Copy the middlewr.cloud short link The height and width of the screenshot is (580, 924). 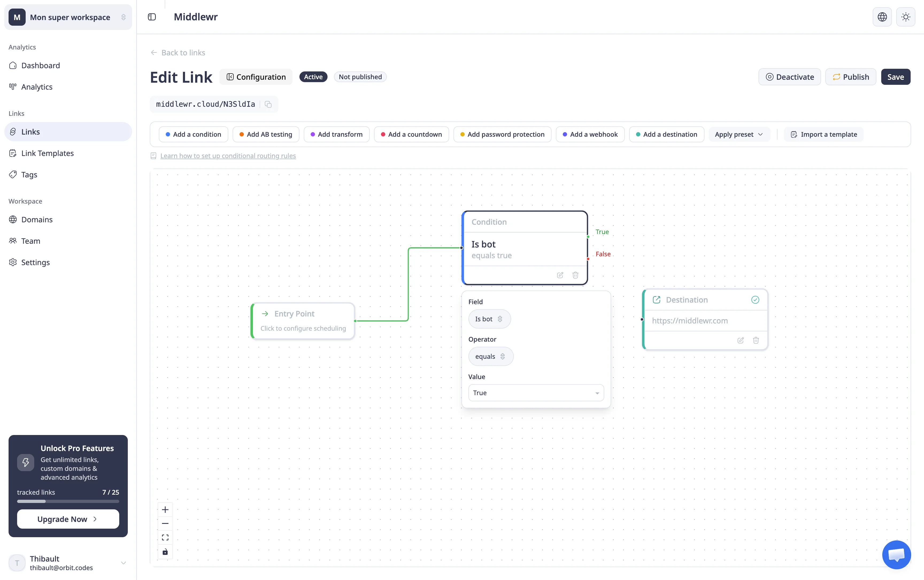pos(268,104)
